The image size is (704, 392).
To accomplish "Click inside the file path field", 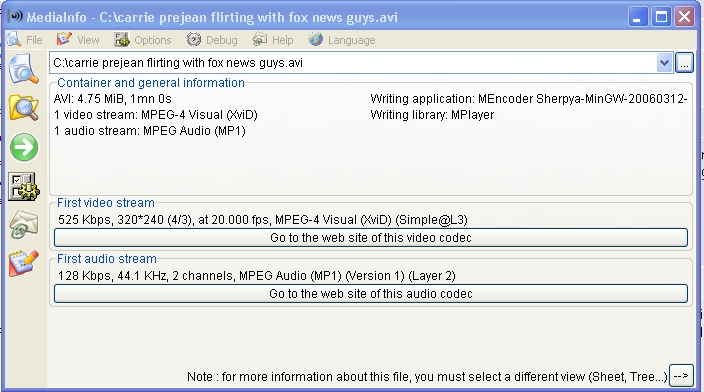I will [352, 62].
